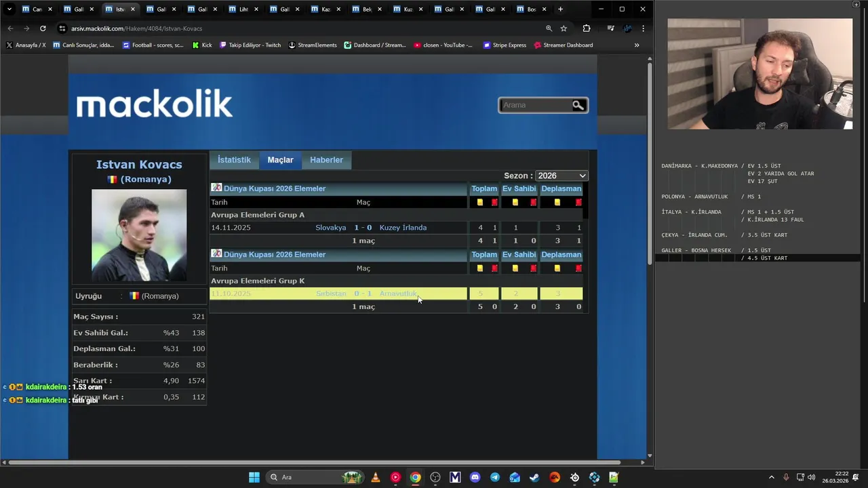The height and width of the screenshot is (488, 868).
Task: Open the Stripe Express bookmark
Action: click(x=505, y=45)
